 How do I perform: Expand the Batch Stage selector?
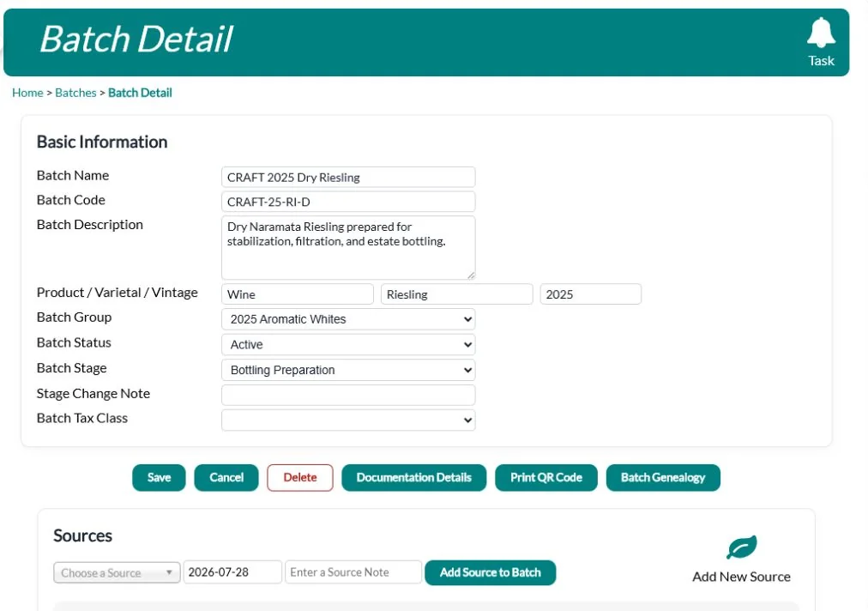coord(348,370)
